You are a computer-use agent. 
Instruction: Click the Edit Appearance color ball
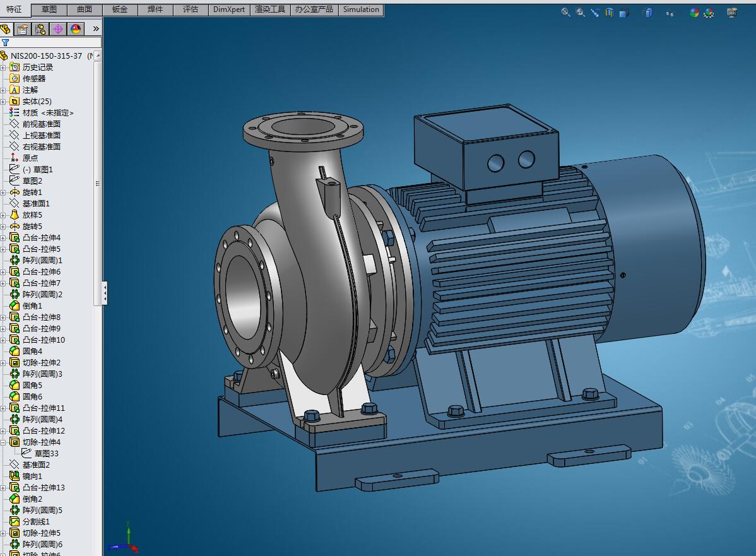(694, 12)
